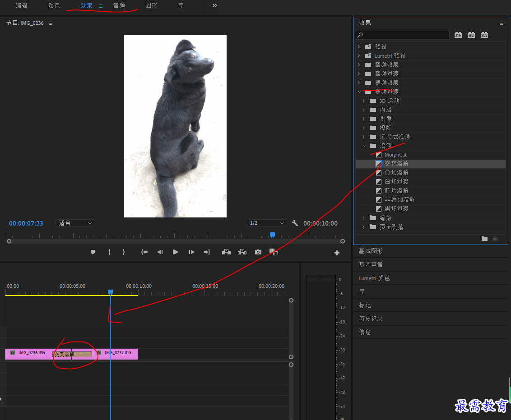Select 胶片溶解 transition
The width and height of the screenshot is (511, 420).
(x=396, y=190)
